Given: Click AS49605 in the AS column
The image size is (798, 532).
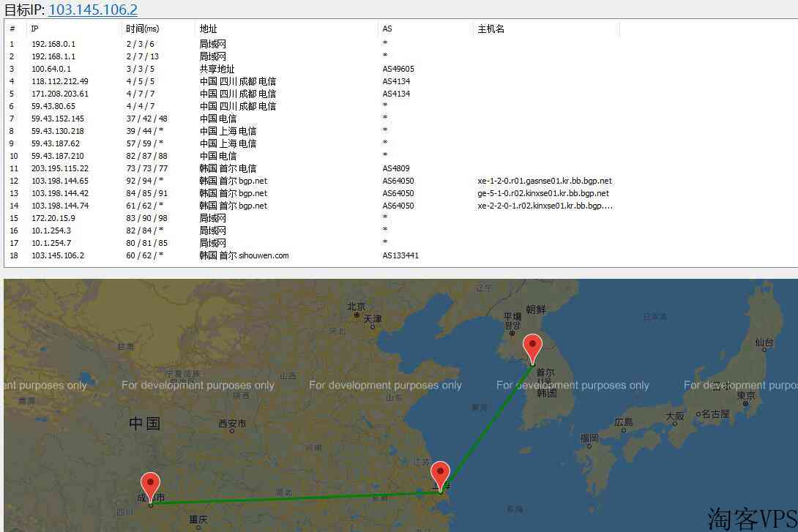Looking at the screenshot, I should coord(398,69).
